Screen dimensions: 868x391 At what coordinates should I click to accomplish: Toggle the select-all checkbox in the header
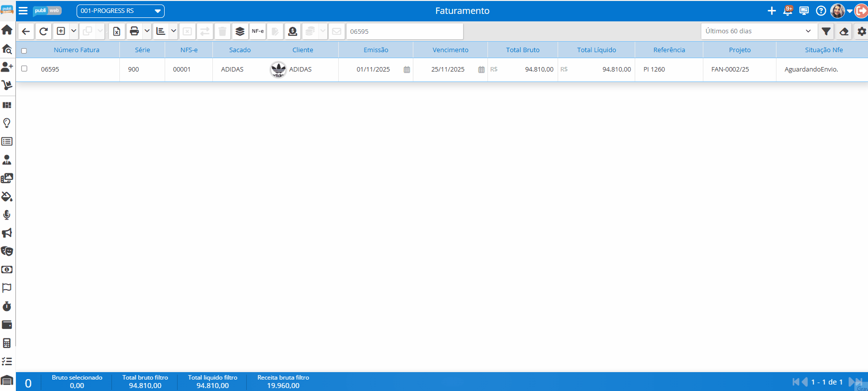(x=24, y=50)
